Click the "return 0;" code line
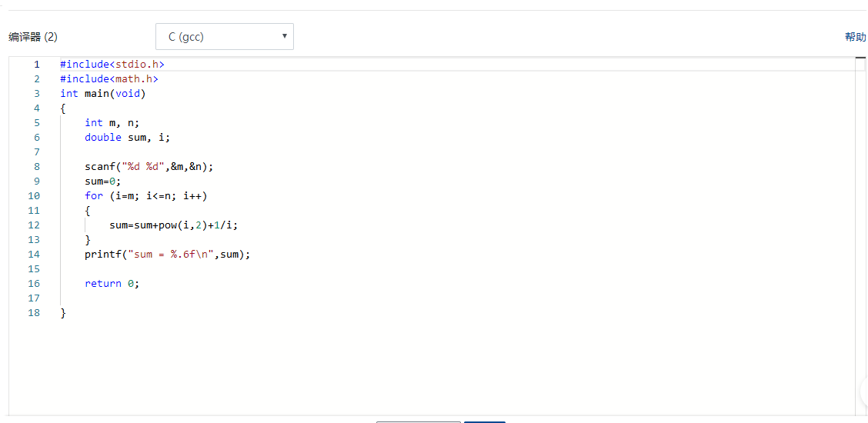Screen dimensions: 868x423 pos(112,284)
